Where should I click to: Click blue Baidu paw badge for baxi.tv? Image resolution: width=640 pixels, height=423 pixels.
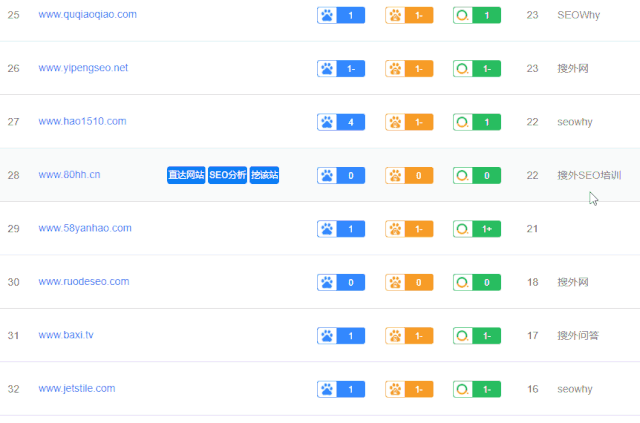click(341, 336)
